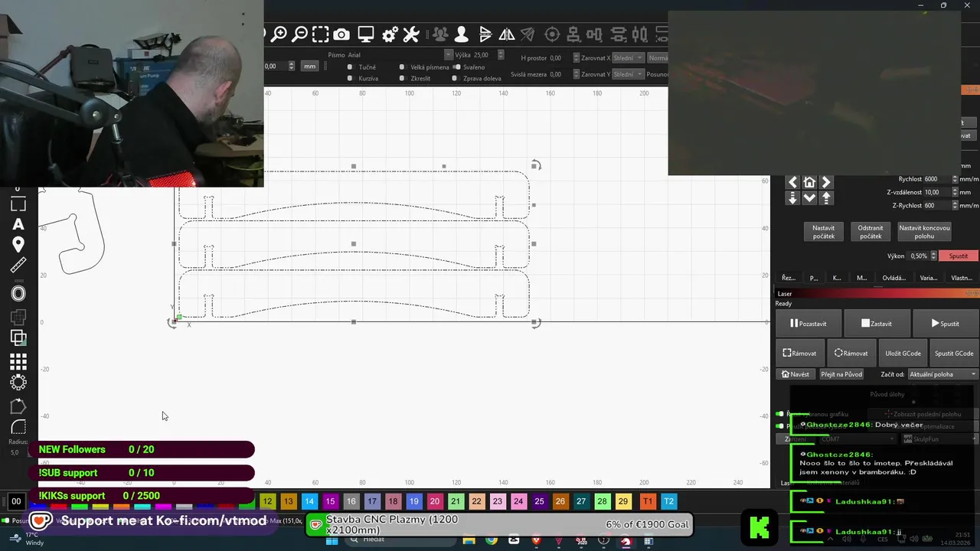The width and height of the screenshot is (980, 551).
Task: Switch to the Ovládá... tab
Action: coord(893,278)
